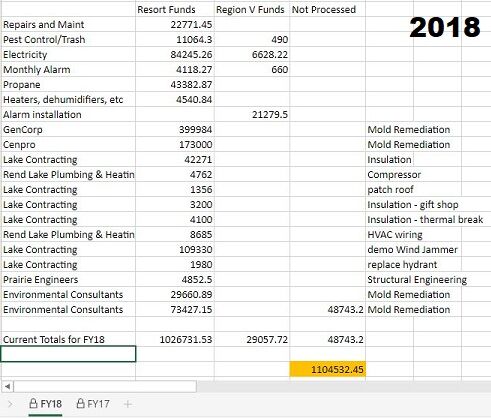
Task: Click the Insulation - thermal break note
Action: pyautogui.click(x=425, y=219)
